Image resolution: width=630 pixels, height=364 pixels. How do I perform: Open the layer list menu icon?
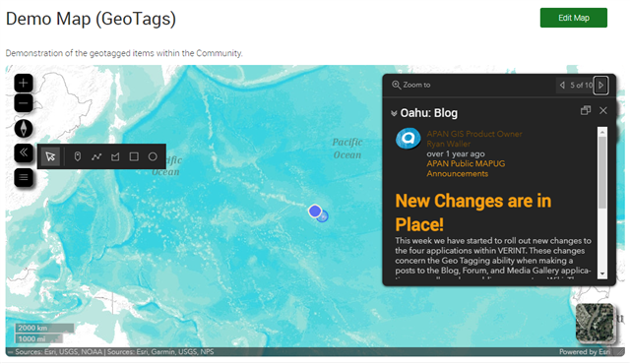[24, 177]
